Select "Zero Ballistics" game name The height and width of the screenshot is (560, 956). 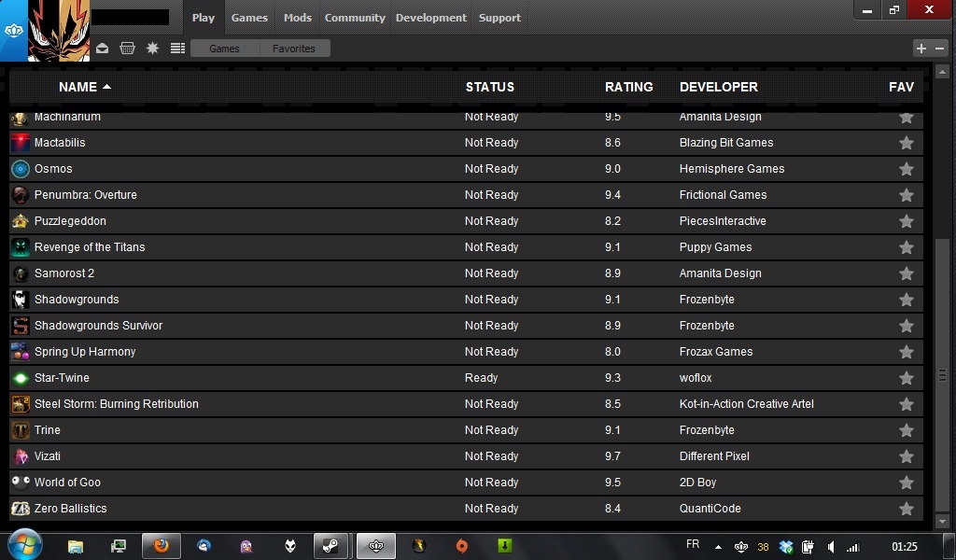70,509
